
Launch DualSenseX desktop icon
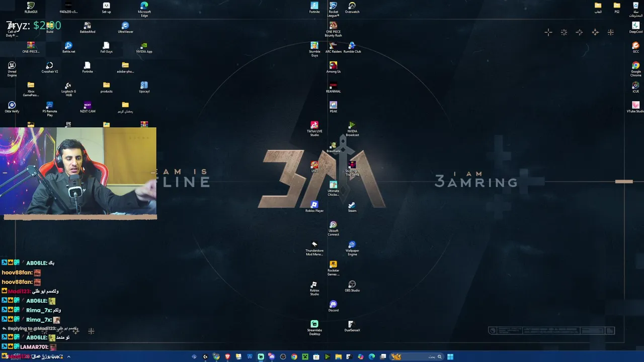coord(352,326)
